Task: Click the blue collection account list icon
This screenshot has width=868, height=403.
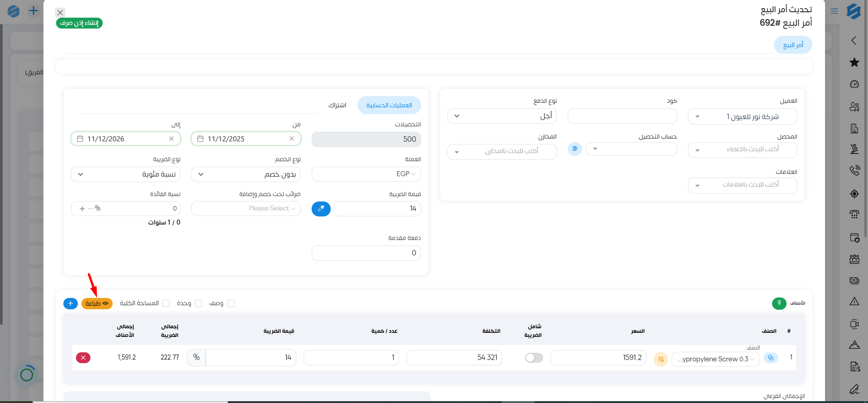Action: pyautogui.click(x=574, y=149)
